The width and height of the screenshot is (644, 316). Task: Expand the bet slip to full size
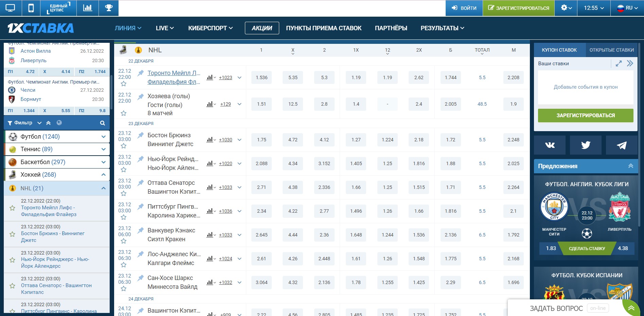619,64
